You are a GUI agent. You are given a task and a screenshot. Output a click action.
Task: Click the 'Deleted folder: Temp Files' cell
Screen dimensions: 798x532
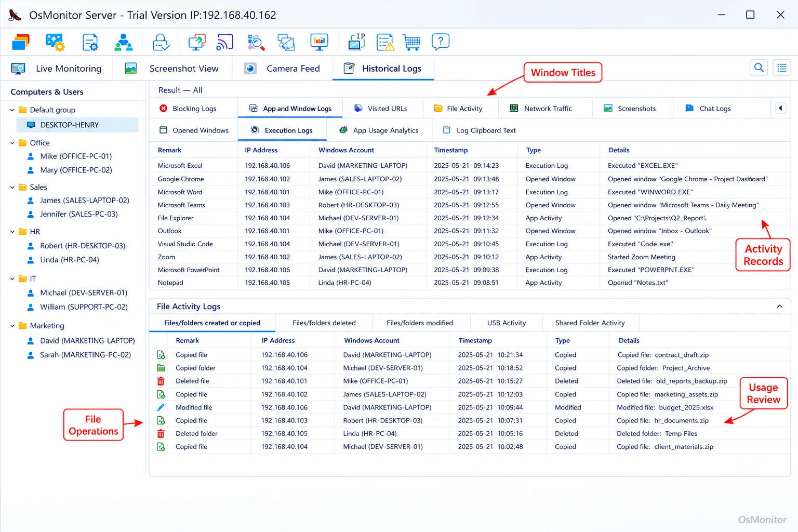point(657,434)
